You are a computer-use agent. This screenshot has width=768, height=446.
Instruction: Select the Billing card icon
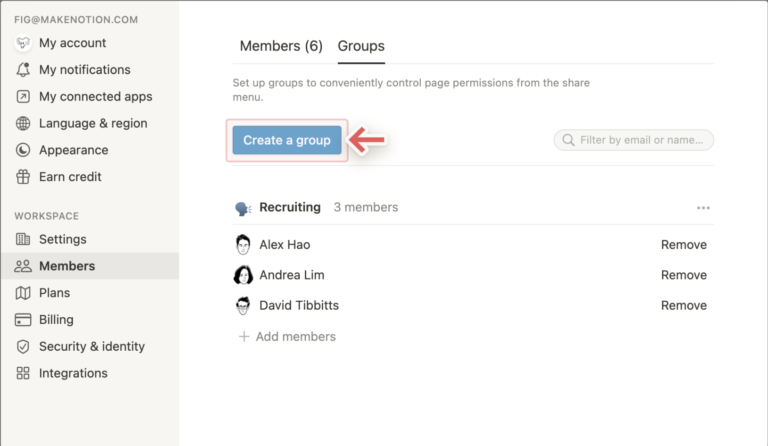coord(23,320)
